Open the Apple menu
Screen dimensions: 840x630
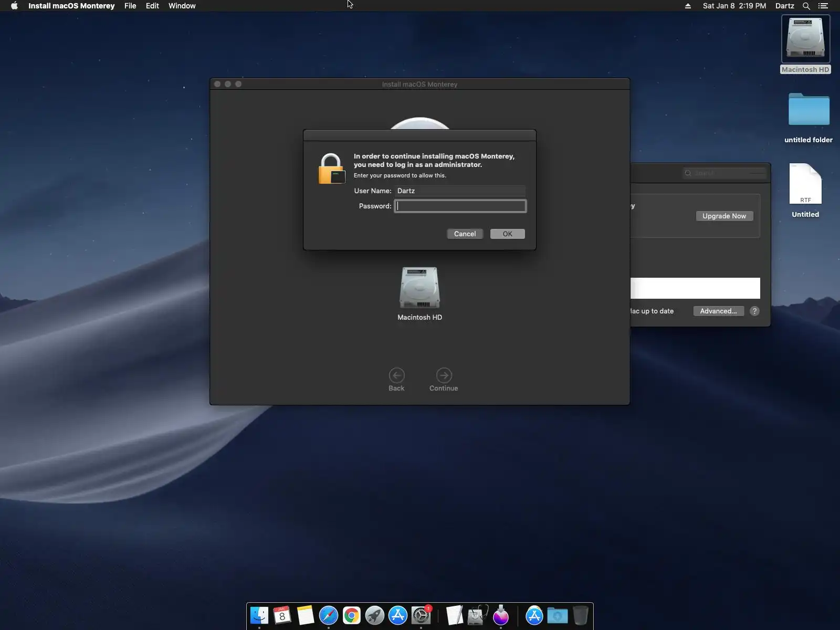[x=14, y=6]
